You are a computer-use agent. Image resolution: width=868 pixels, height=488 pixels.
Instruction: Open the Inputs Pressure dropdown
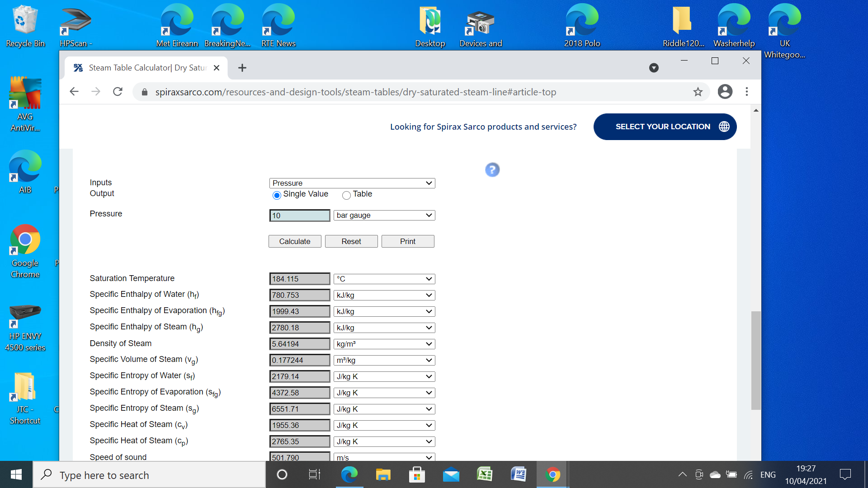point(352,183)
